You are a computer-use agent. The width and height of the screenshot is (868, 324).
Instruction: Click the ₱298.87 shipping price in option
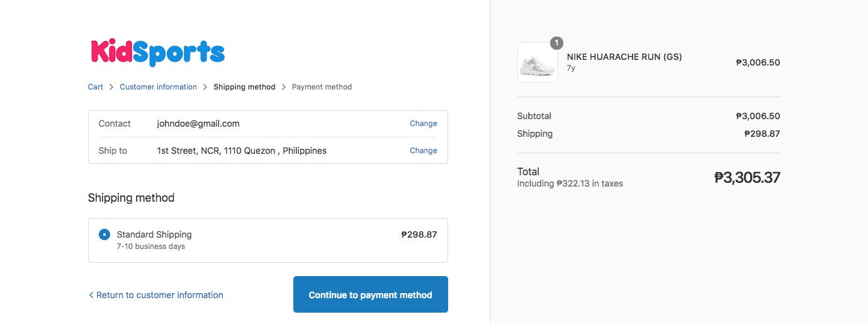(x=419, y=234)
